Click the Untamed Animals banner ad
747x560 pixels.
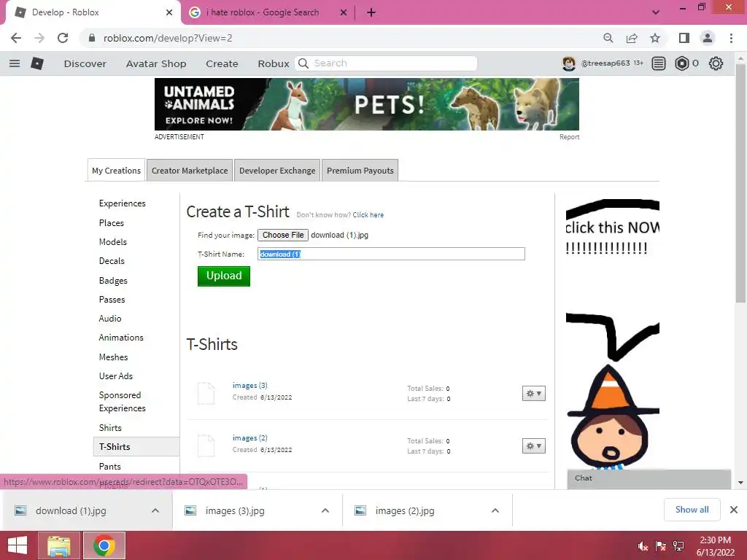(x=367, y=104)
